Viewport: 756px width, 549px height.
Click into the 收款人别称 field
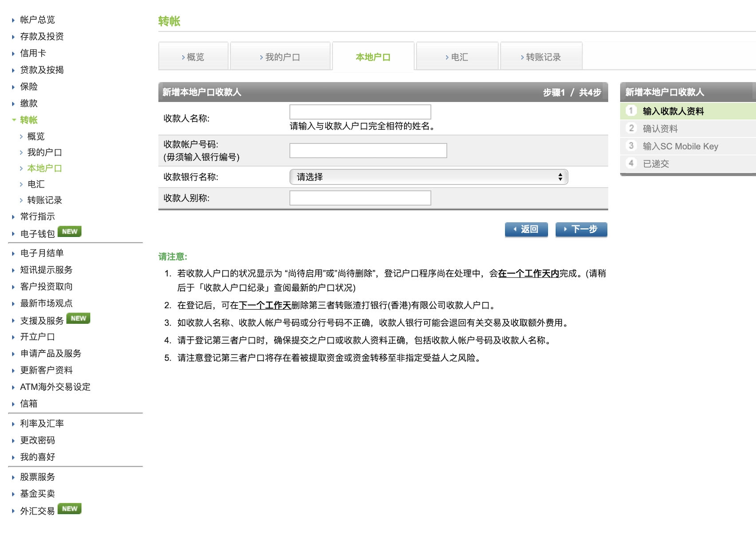tap(360, 198)
